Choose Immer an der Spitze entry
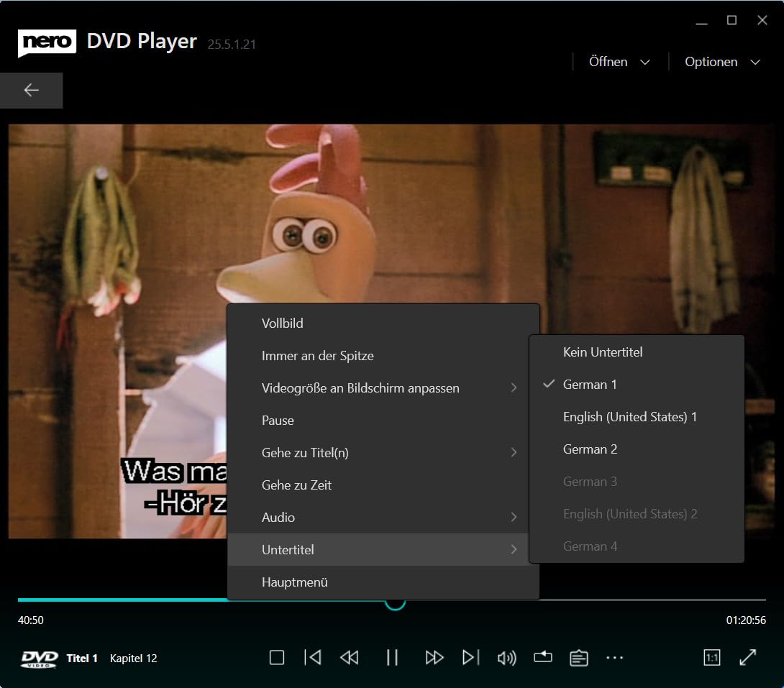 pos(383,356)
